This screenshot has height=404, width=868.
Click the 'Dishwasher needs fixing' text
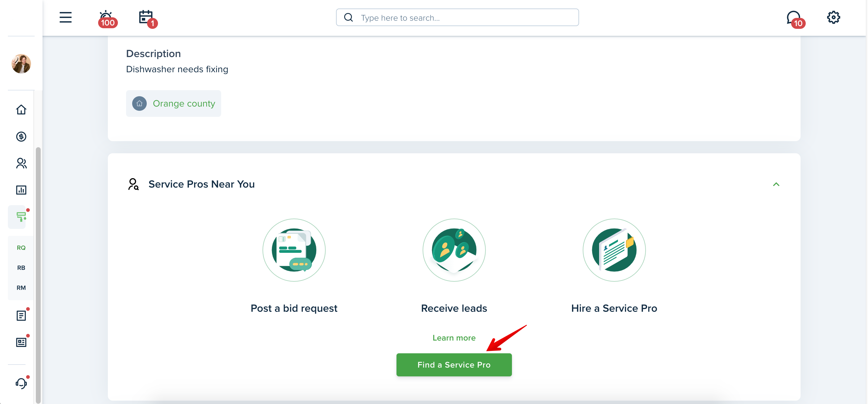coord(177,69)
